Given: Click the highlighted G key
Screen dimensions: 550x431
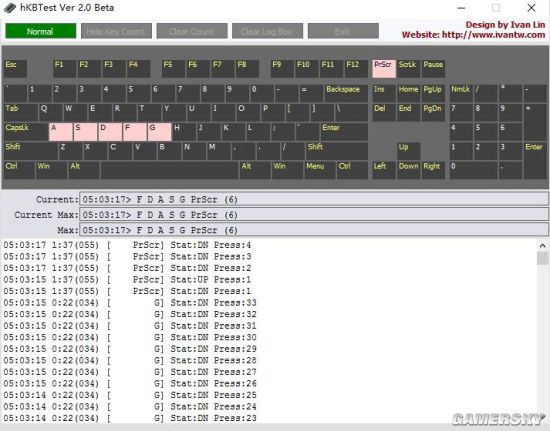Looking at the screenshot, I should tap(159, 132).
